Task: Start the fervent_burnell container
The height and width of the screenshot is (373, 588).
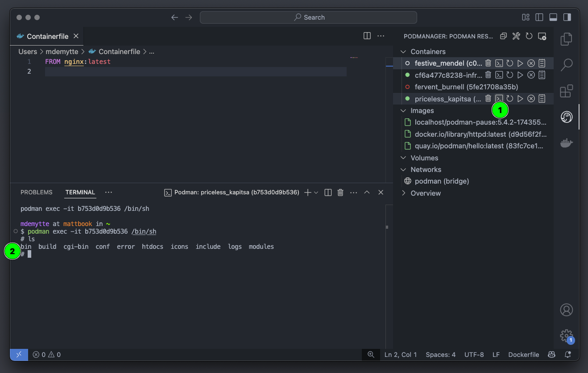Action: (x=520, y=87)
